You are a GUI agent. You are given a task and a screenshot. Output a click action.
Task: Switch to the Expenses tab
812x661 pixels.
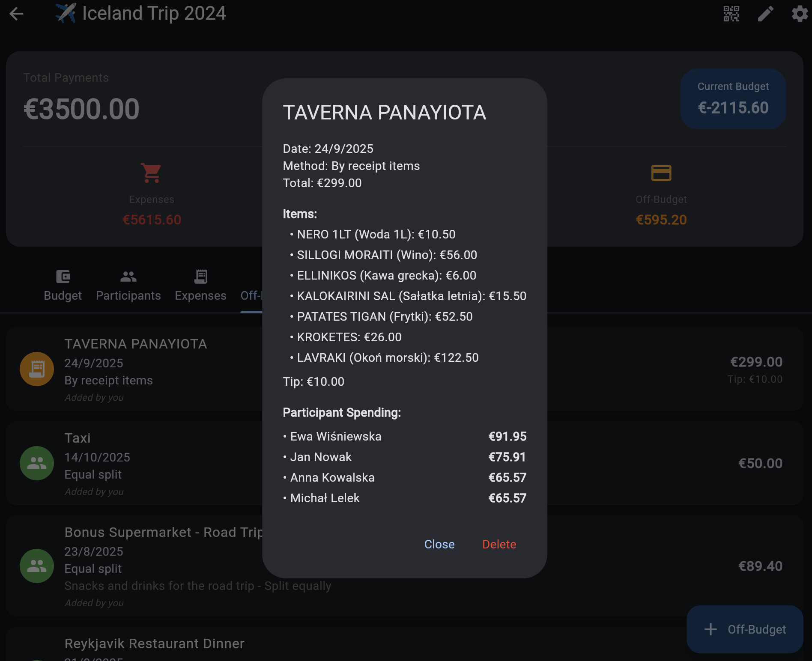click(x=200, y=286)
